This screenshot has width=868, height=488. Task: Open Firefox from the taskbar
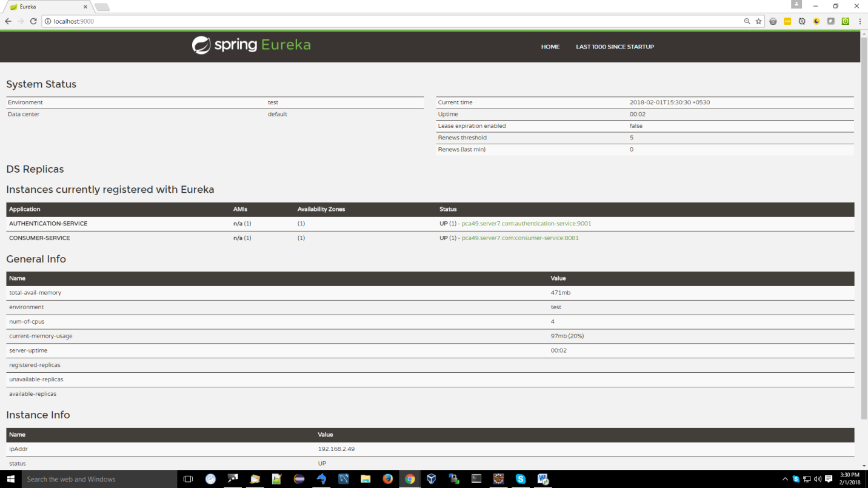point(388,479)
